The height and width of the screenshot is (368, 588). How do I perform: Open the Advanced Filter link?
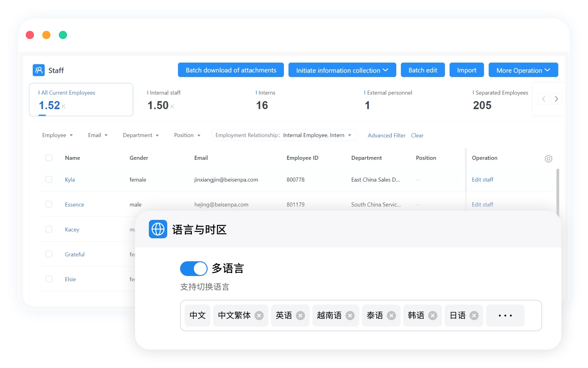click(x=386, y=135)
